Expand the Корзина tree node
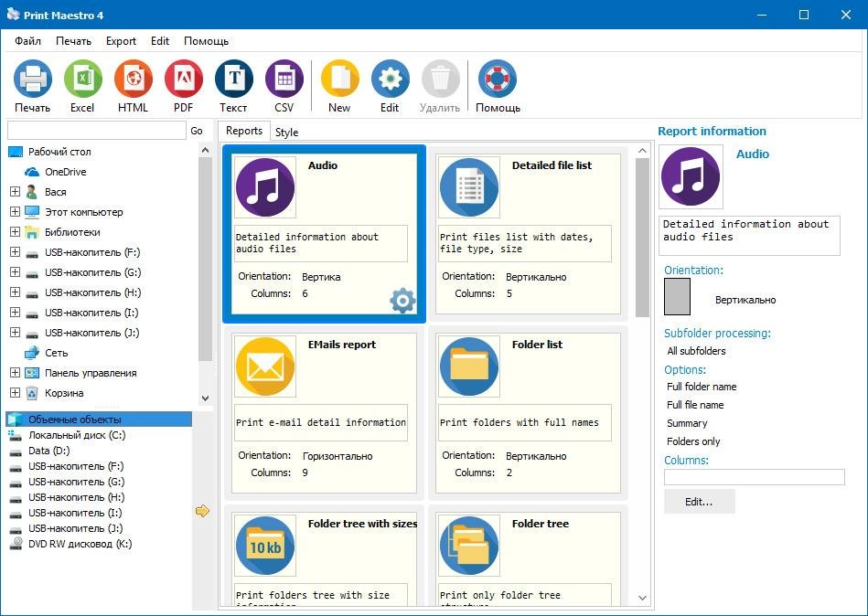 click(15, 393)
